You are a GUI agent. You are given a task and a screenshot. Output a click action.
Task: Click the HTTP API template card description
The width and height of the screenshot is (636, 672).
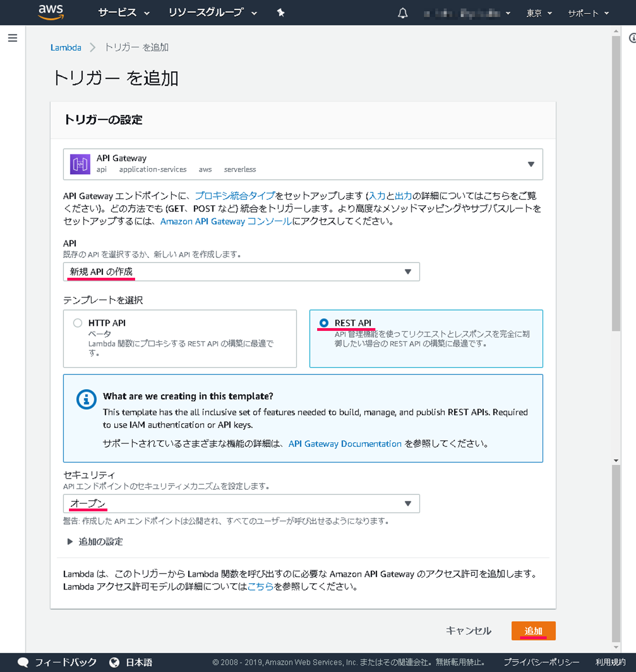coord(181,348)
